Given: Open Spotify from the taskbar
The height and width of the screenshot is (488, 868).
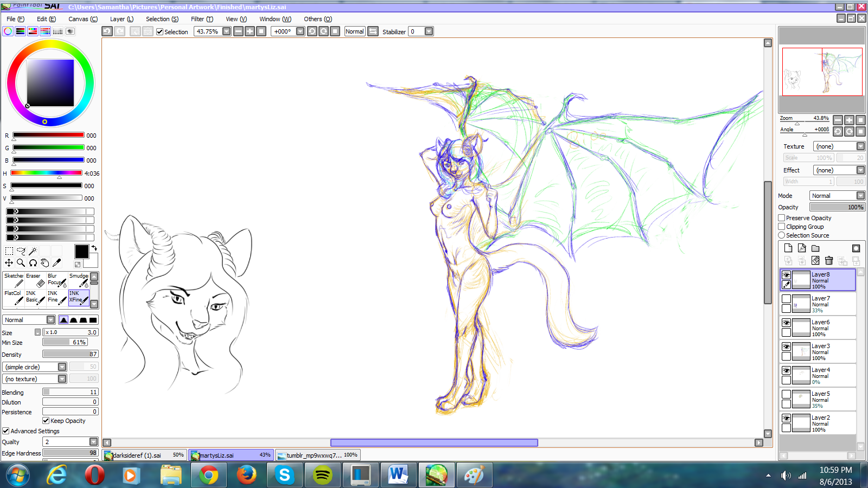Looking at the screenshot, I should 322,476.
